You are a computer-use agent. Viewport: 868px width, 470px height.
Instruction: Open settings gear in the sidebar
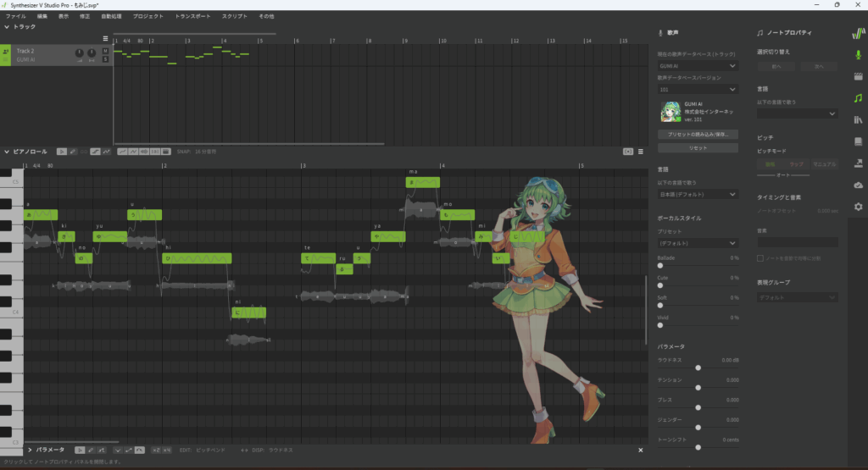pos(858,207)
